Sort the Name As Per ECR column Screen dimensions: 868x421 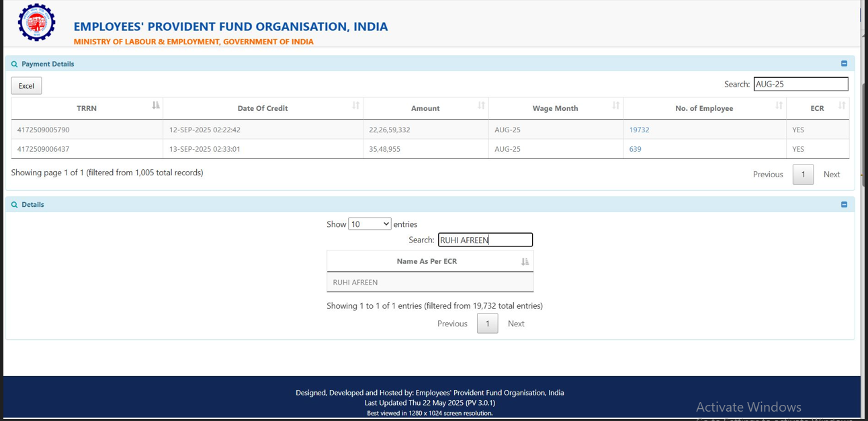click(x=525, y=262)
